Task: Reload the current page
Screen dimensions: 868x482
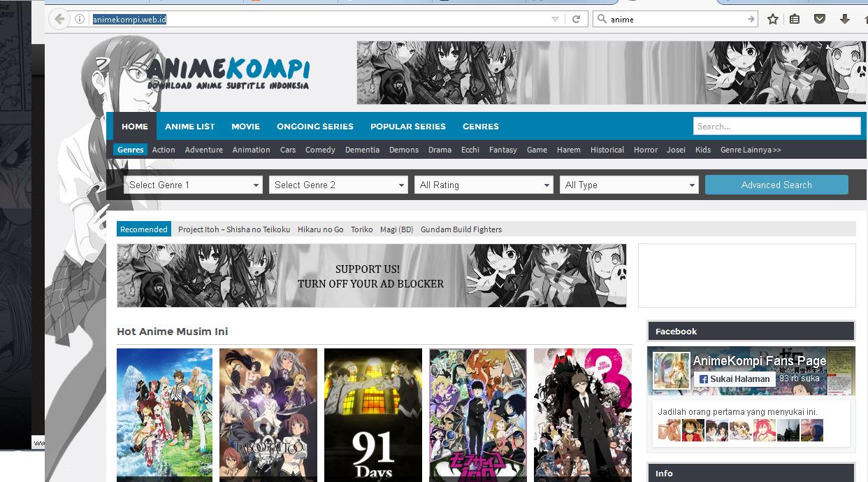Action: coord(575,19)
